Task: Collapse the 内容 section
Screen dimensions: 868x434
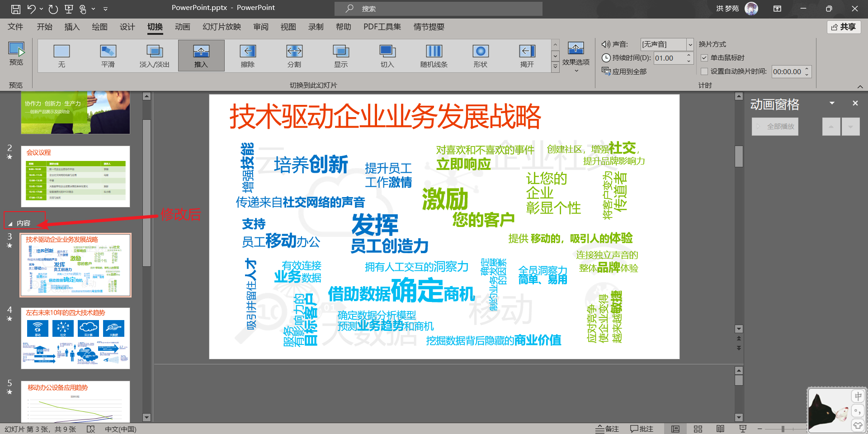Action: point(10,223)
